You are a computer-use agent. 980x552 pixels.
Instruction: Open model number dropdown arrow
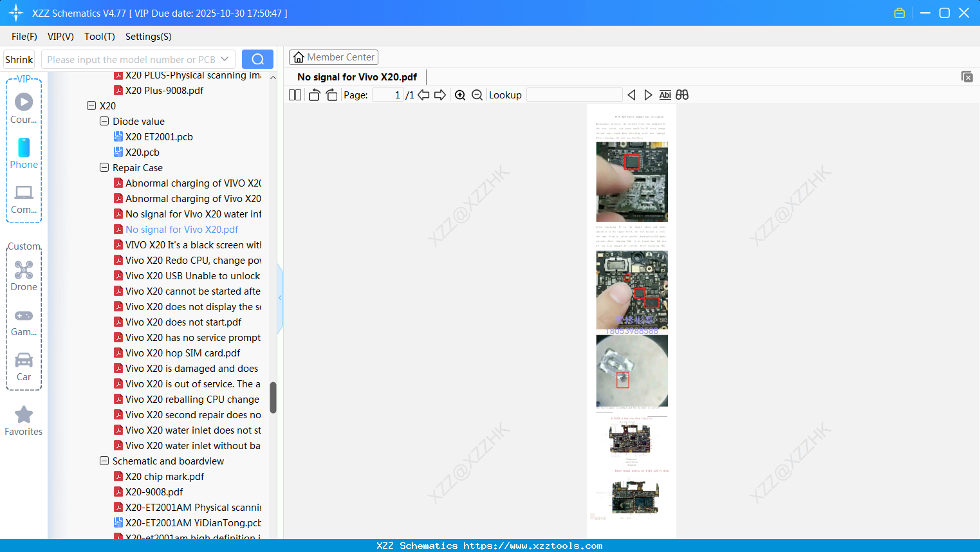225,59
